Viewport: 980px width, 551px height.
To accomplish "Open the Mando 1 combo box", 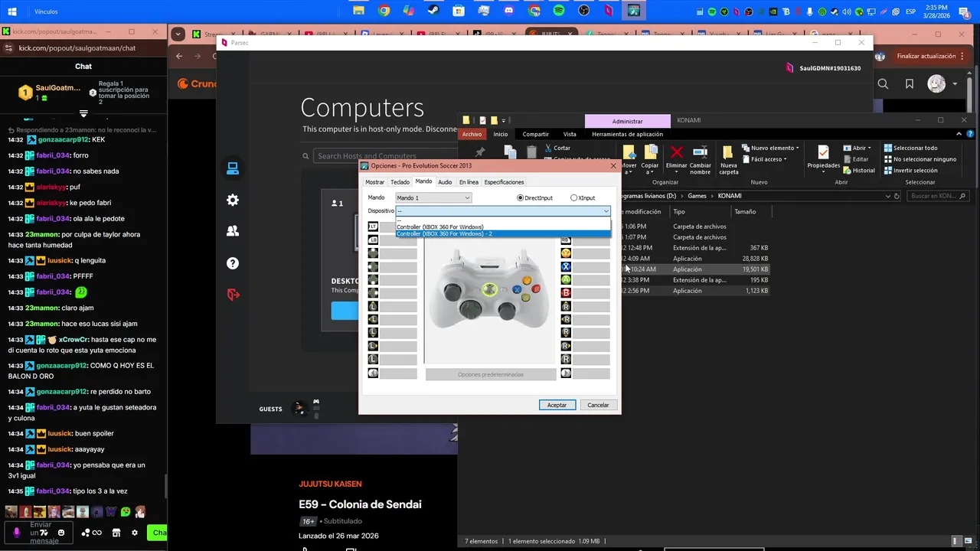I will (433, 198).
